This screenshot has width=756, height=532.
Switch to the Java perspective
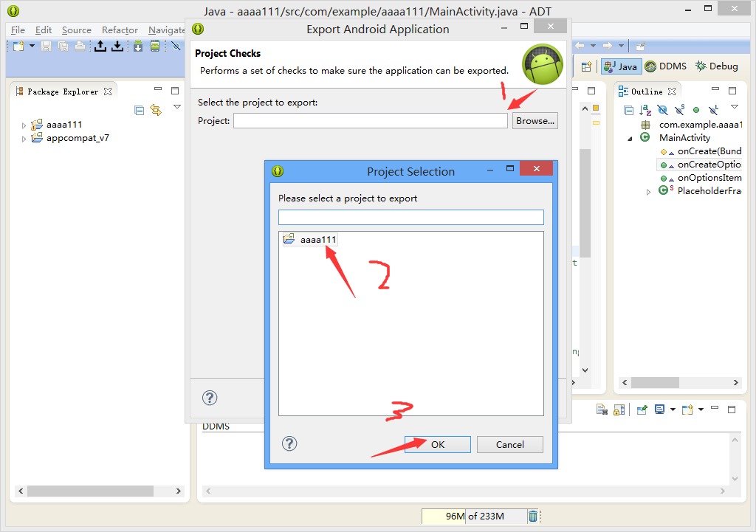click(x=621, y=66)
